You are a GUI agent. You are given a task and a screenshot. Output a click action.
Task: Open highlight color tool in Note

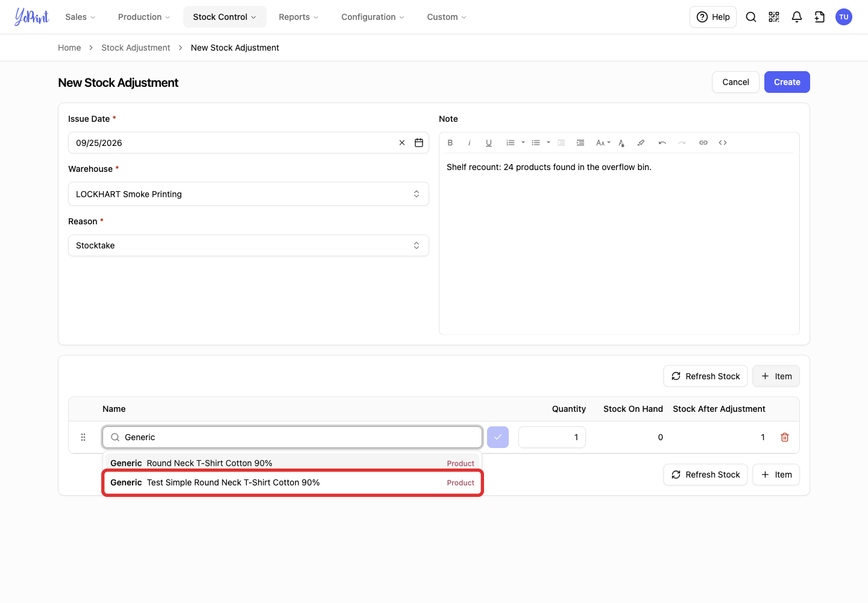641,143
